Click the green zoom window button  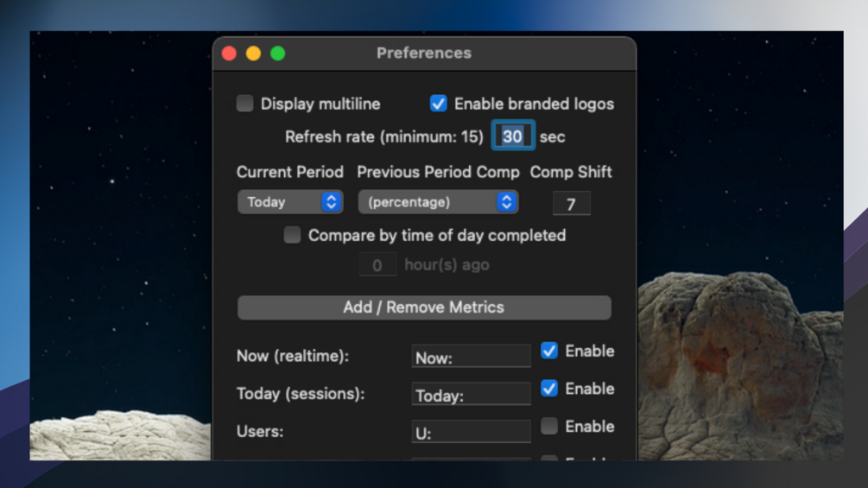pyautogui.click(x=278, y=53)
